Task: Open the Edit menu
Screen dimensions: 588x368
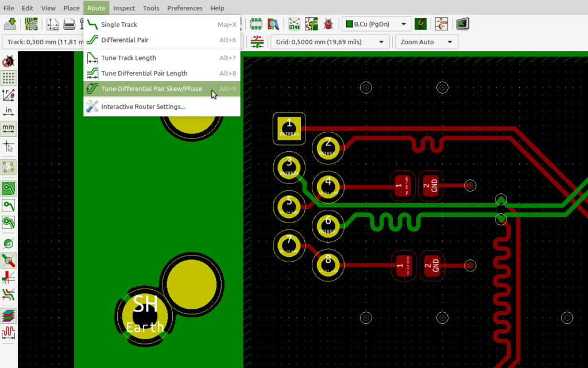Action: click(x=28, y=8)
